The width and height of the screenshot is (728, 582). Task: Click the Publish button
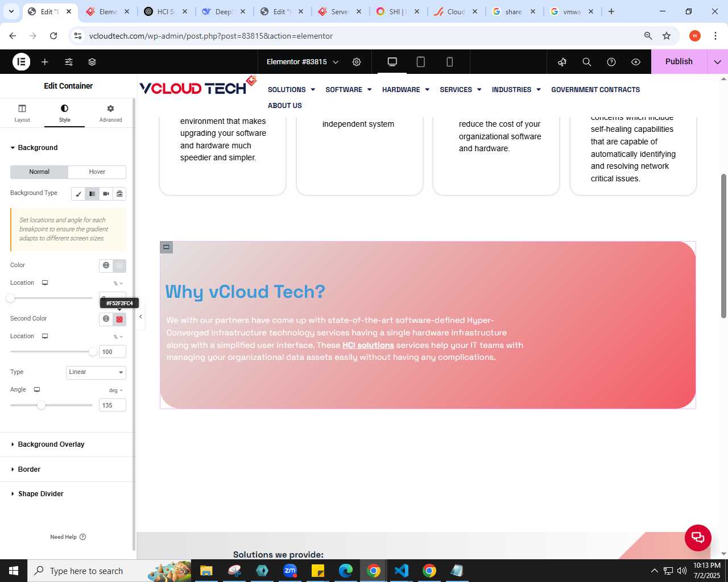679,62
